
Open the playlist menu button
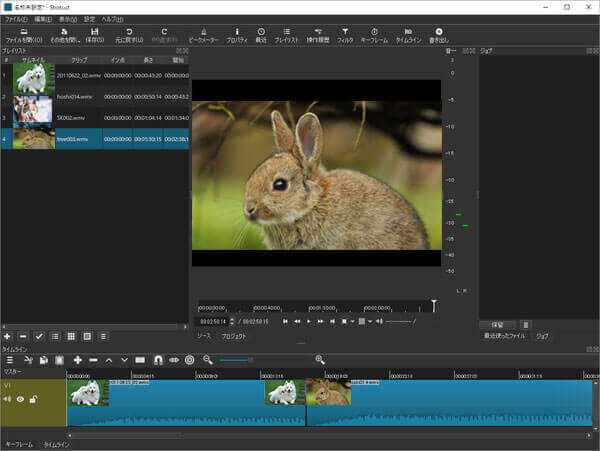pyautogui.click(x=103, y=336)
